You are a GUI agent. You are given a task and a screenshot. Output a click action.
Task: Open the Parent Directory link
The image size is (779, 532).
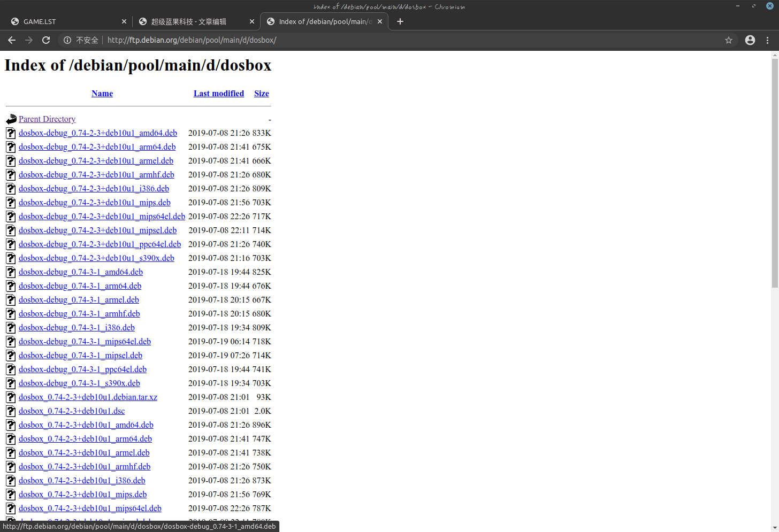47,119
